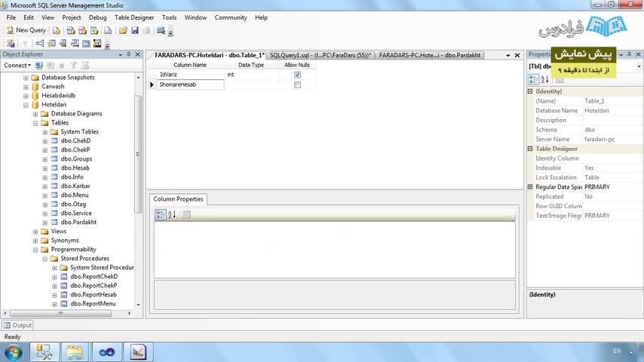644x362 pixels.
Task: Click Analysis Services MDX Query icon
Action: [71, 30]
